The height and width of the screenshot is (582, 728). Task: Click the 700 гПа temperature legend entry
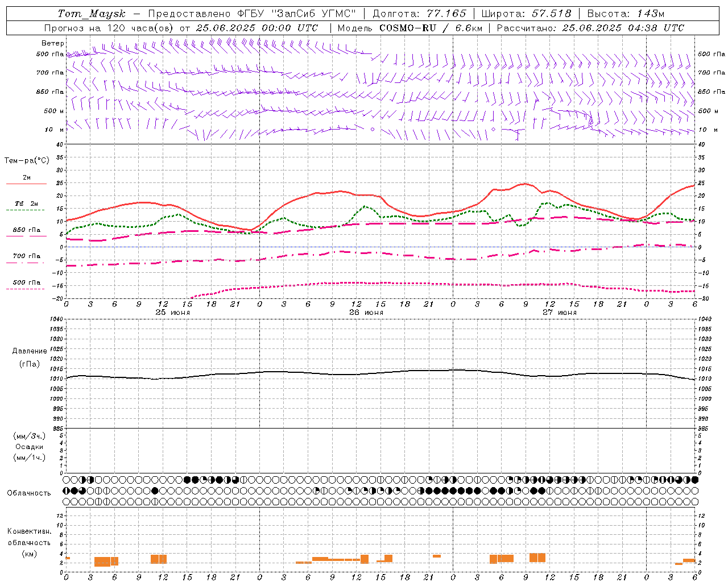(26, 256)
